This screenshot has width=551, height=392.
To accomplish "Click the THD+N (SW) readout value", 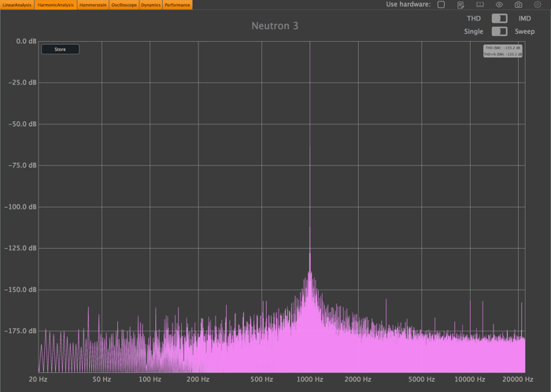I will (x=503, y=54).
